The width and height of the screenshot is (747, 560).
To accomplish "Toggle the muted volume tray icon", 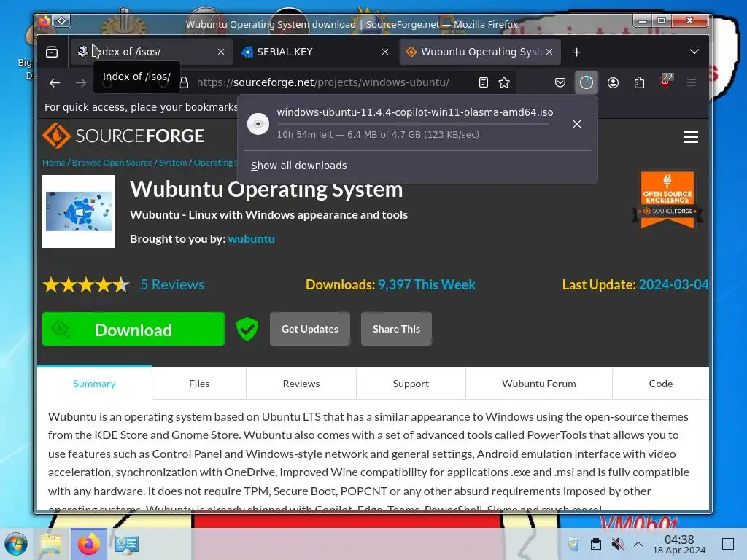I will click(617, 544).
